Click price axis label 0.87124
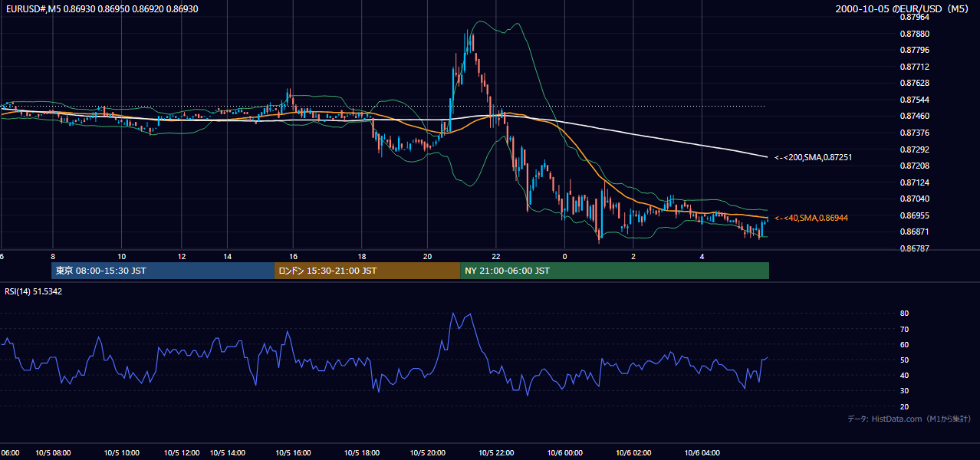This screenshot has width=980, height=460. click(914, 182)
